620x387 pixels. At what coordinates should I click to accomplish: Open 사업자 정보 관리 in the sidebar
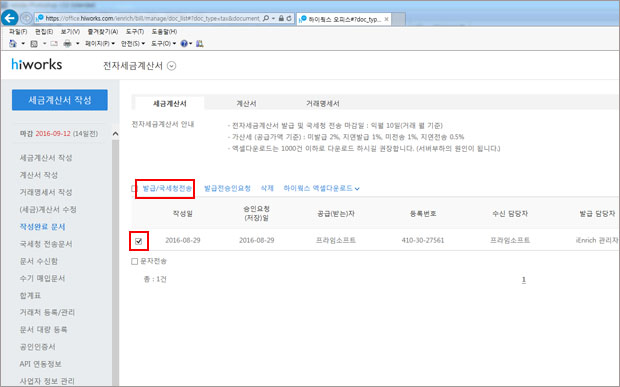47,381
